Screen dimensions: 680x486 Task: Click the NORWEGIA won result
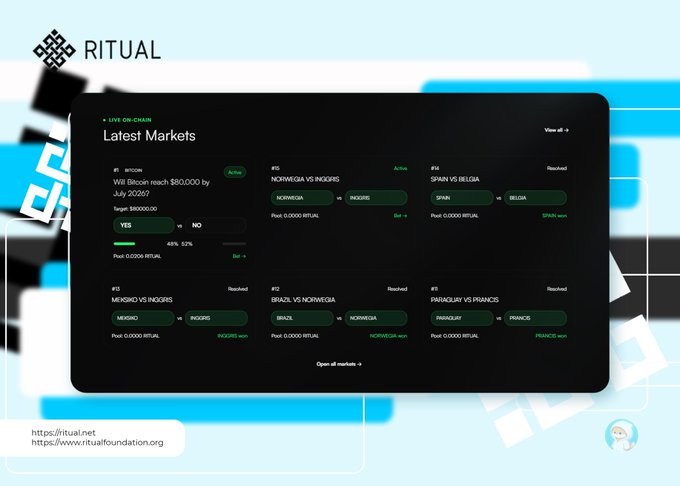pos(389,336)
